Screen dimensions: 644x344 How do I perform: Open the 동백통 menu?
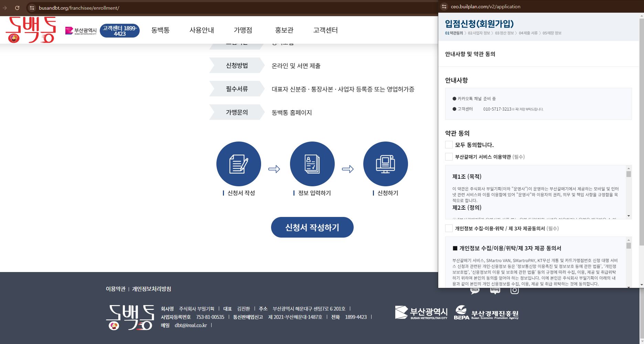160,30
